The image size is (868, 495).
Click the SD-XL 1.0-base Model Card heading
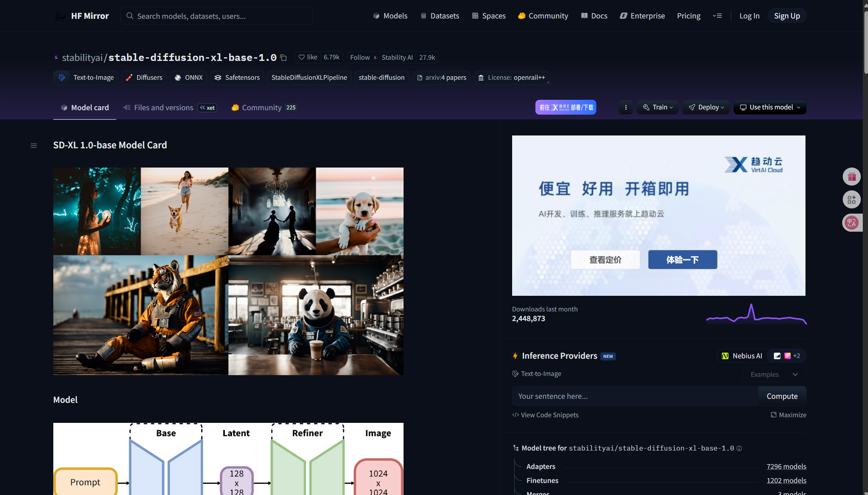(x=110, y=145)
